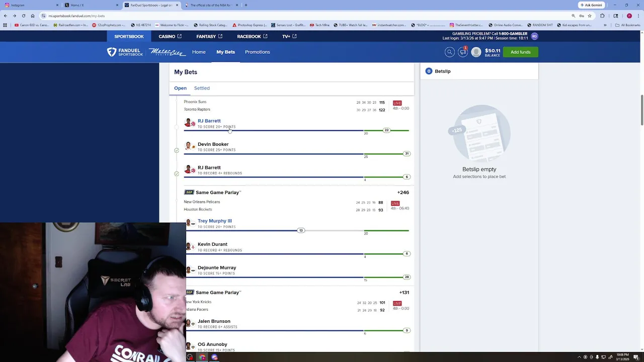Expand the hidden system tray icons chevron
644x362 pixels.
click(579, 357)
